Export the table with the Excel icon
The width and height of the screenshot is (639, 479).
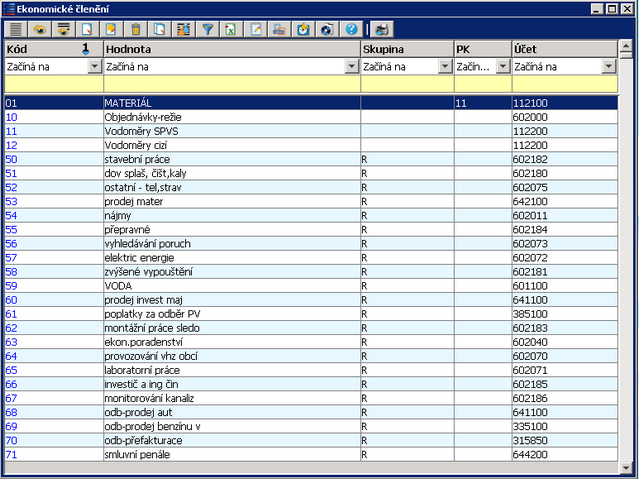231,29
